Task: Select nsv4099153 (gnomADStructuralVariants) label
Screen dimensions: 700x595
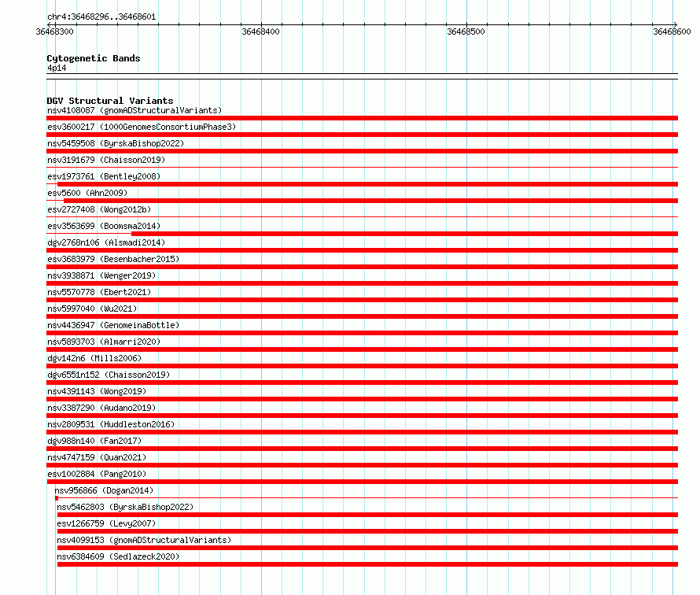Action: click(x=144, y=540)
